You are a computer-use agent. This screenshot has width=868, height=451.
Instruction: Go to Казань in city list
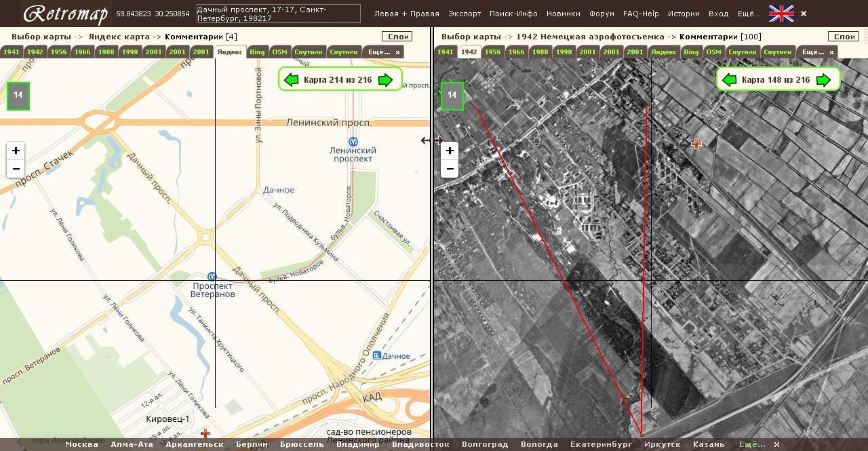coord(709,445)
